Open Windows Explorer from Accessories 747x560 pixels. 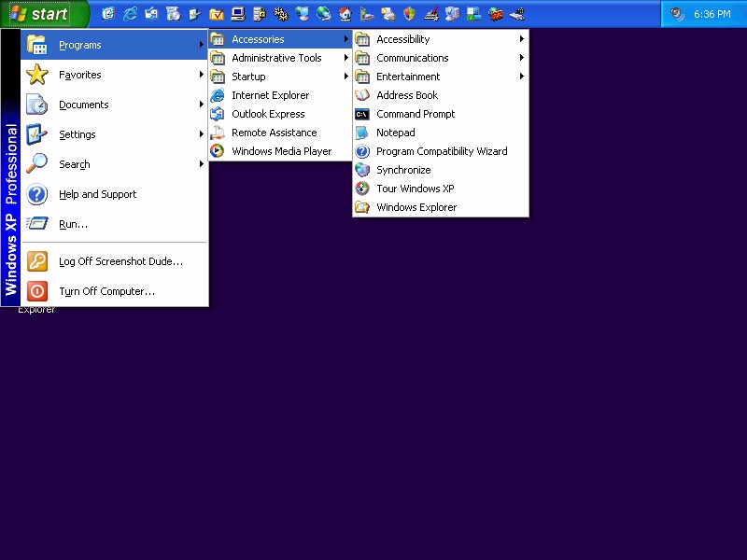coord(416,207)
